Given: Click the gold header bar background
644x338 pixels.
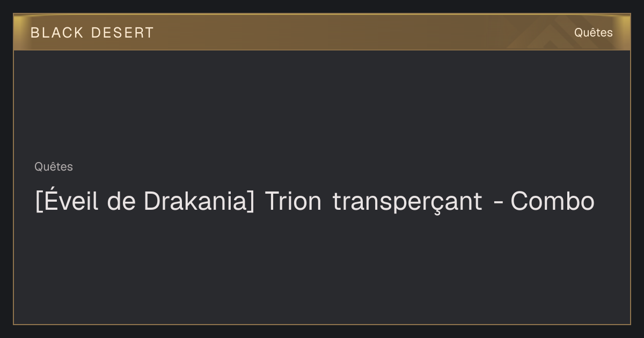Looking at the screenshot, I should coord(322,32).
